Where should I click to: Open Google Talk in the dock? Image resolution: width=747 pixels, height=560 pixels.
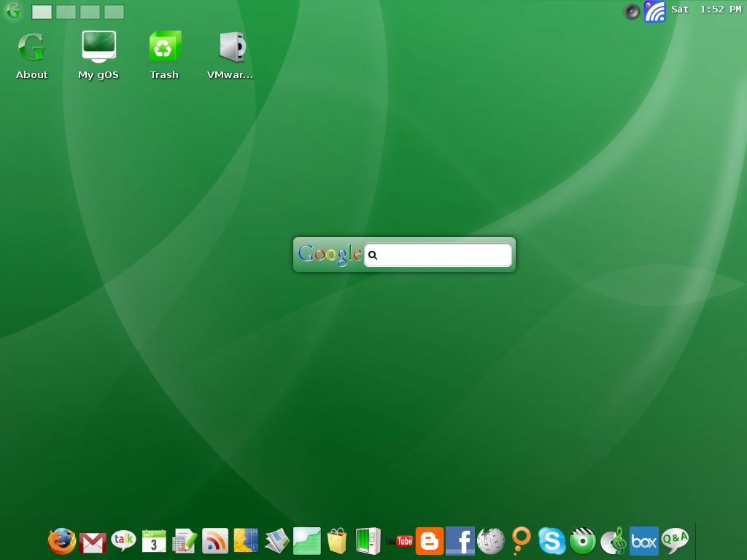pyautogui.click(x=123, y=541)
